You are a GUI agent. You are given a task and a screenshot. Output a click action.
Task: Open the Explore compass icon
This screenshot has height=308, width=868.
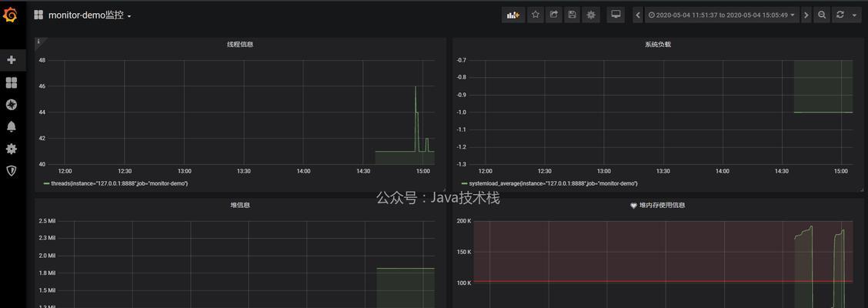click(11, 105)
